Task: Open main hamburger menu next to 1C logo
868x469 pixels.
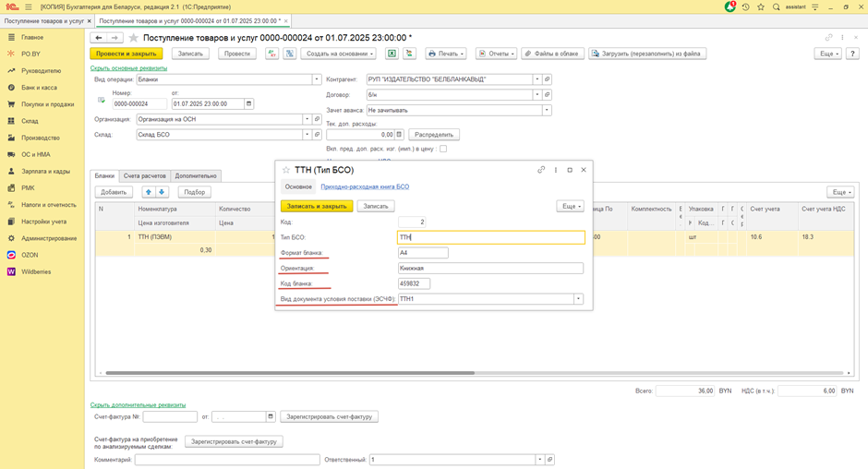Action: tap(29, 7)
